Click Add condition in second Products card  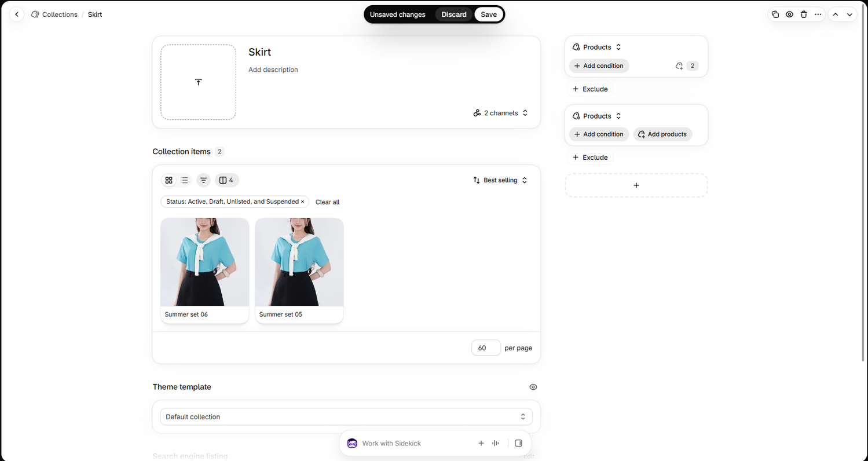599,134
